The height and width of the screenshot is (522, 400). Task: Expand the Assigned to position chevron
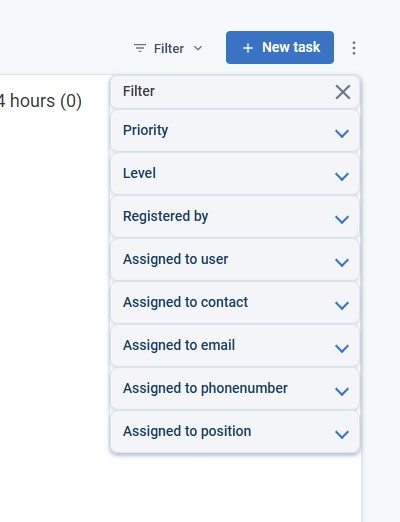point(342,434)
